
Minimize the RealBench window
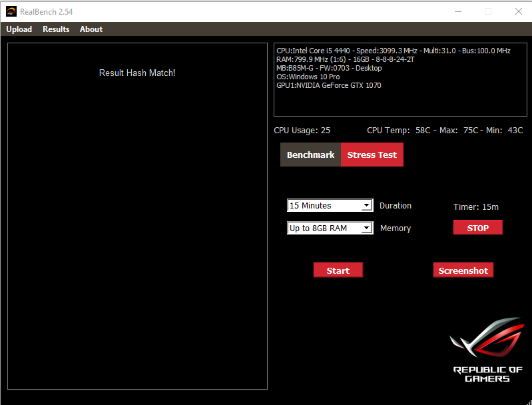(457, 11)
